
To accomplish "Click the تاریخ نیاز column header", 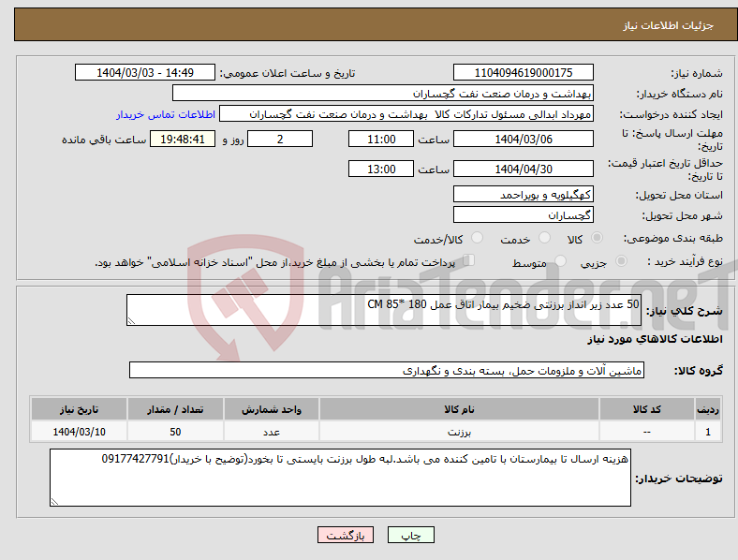I will [79, 409].
